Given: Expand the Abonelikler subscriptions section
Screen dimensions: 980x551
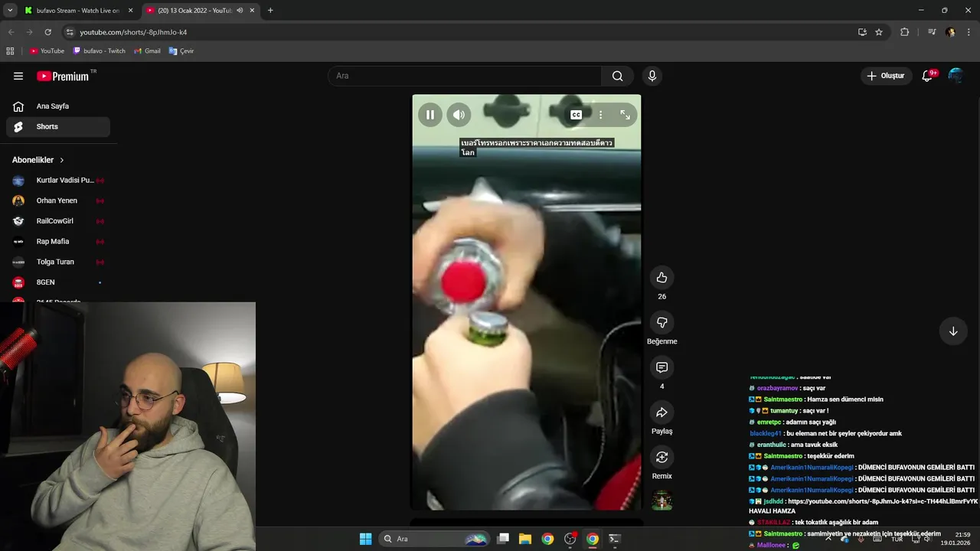Looking at the screenshot, I should pyautogui.click(x=38, y=160).
